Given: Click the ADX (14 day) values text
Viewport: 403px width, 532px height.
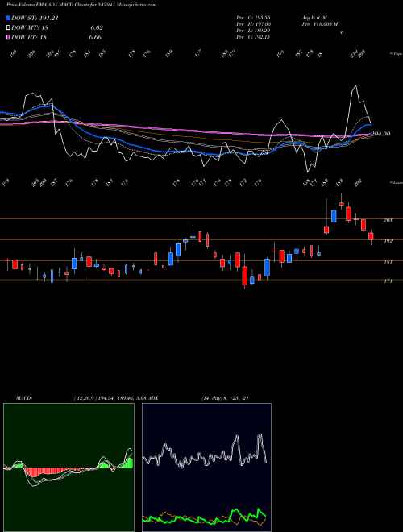Looking at the screenshot, I should tap(225, 398).
